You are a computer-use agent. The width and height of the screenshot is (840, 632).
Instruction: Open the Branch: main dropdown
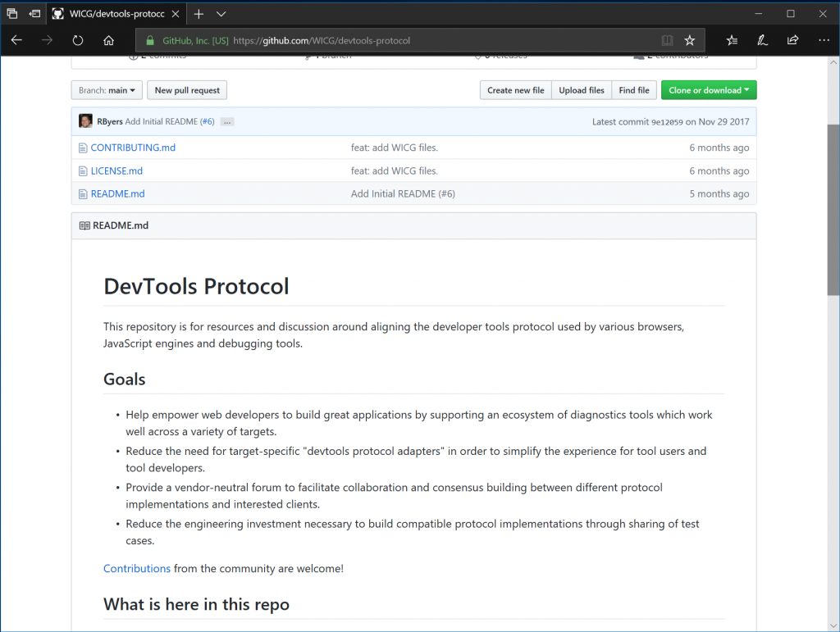107,90
